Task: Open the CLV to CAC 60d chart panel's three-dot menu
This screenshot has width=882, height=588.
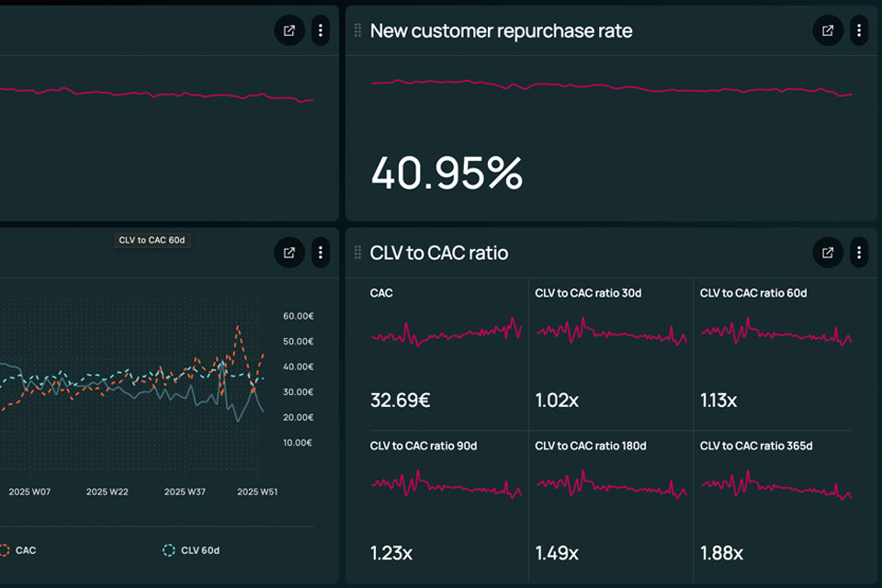Action: [x=321, y=253]
